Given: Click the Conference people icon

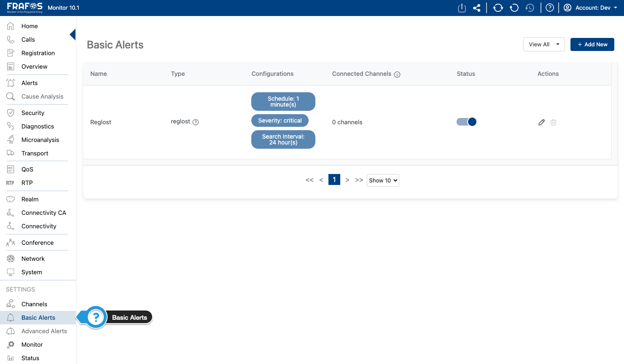Looking at the screenshot, I should [11, 243].
